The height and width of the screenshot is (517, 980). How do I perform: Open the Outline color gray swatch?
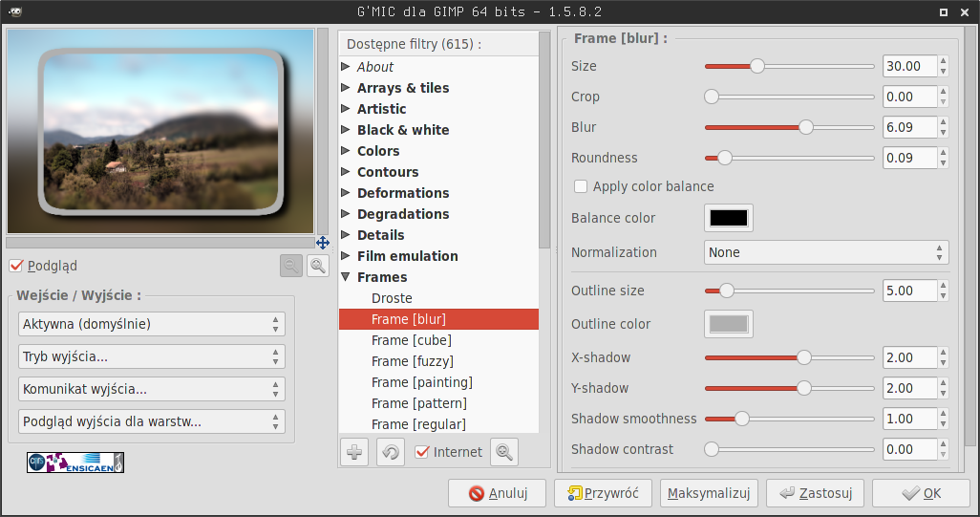729,324
